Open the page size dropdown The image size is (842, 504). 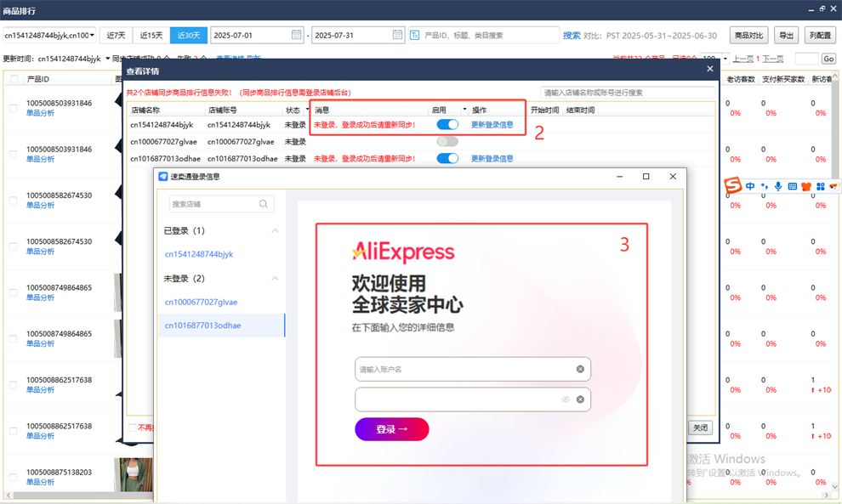click(x=725, y=59)
